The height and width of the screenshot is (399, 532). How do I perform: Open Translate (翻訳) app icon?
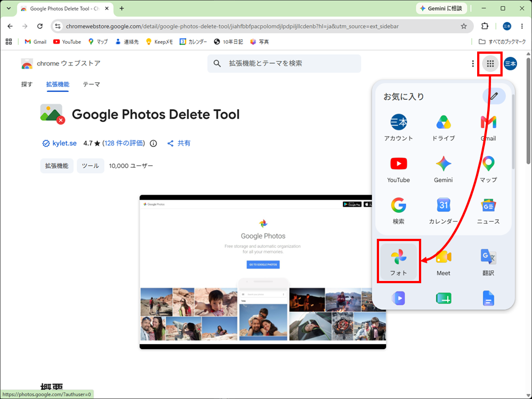click(488, 262)
